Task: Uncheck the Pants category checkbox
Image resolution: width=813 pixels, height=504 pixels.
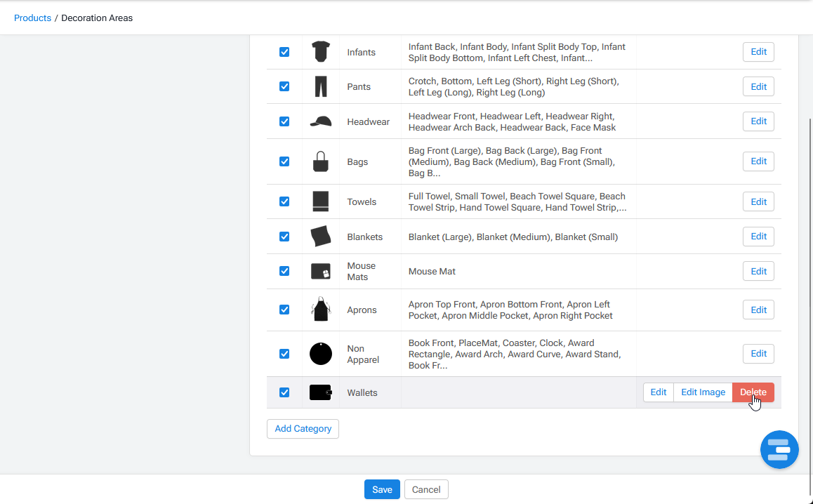Action: pos(284,86)
